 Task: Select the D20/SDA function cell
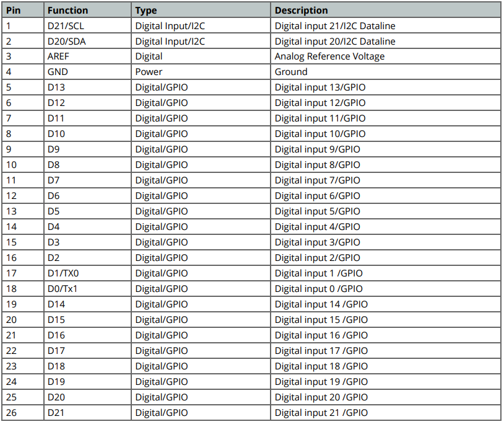(87, 41)
